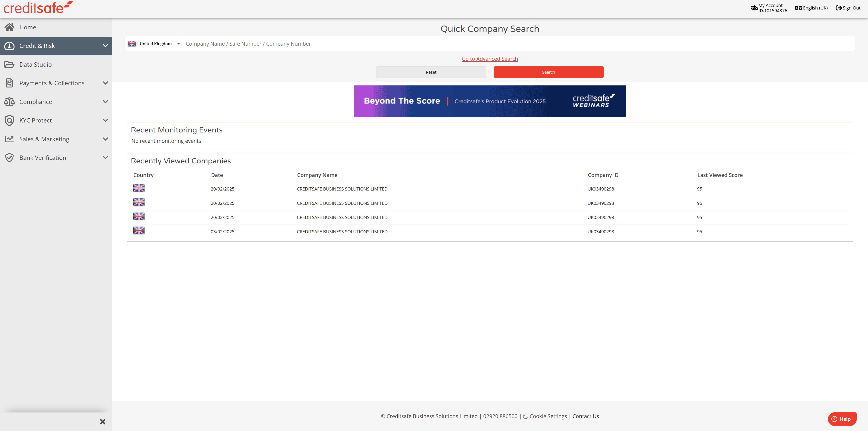868x431 pixels.
Task: Click the Compliance scales icon
Action: pyautogui.click(x=9, y=102)
